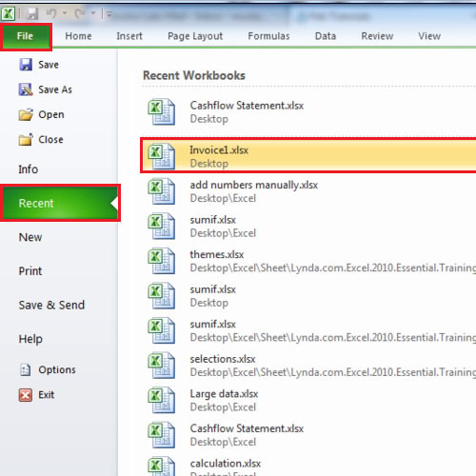Choose Info in the Backstage menu
The height and width of the screenshot is (476, 476).
(x=29, y=169)
